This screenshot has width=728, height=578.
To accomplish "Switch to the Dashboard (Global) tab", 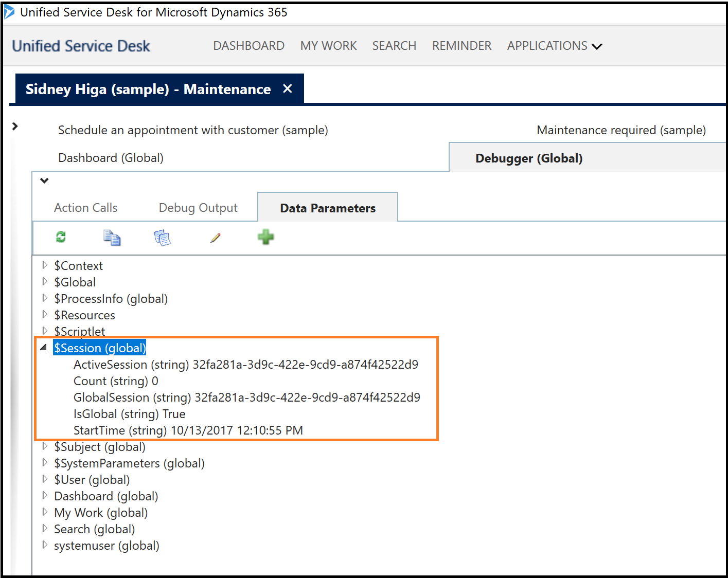I will tap(111, 158).
